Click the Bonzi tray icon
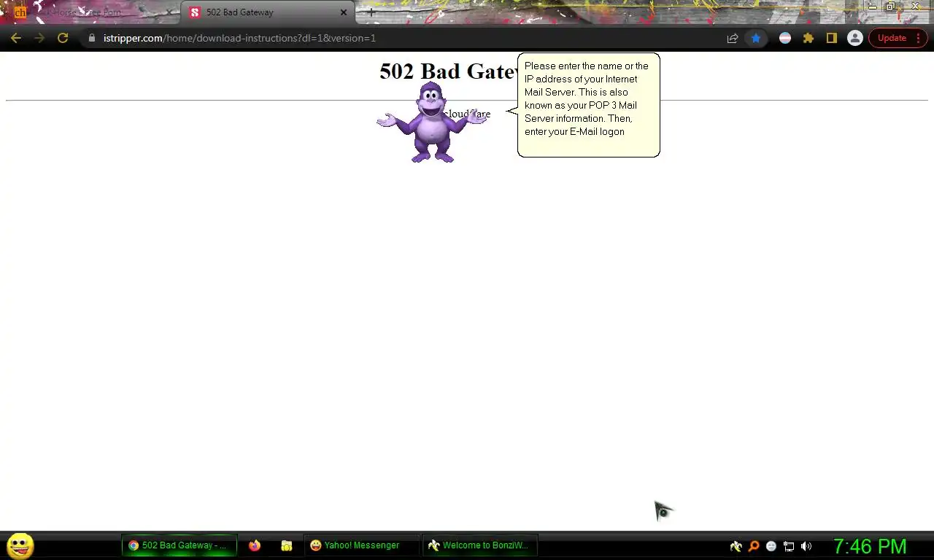 click(736, 546)
